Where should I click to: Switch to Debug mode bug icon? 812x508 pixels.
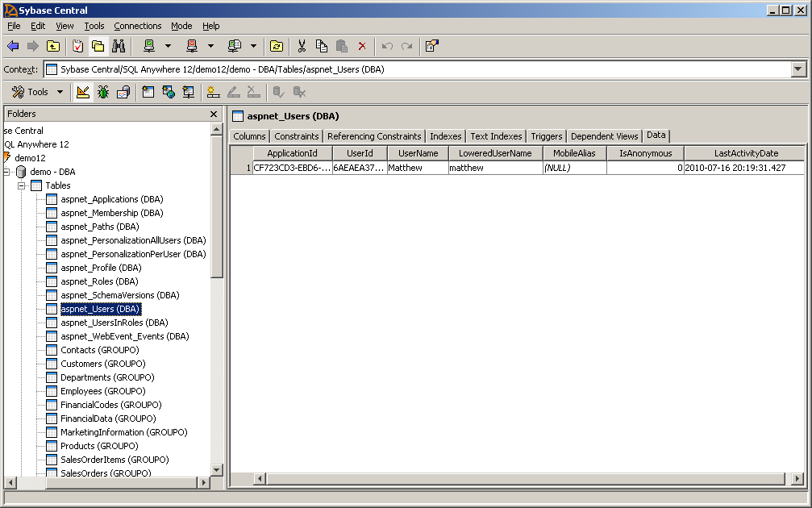pyautogui.click(x=103, y=92)
